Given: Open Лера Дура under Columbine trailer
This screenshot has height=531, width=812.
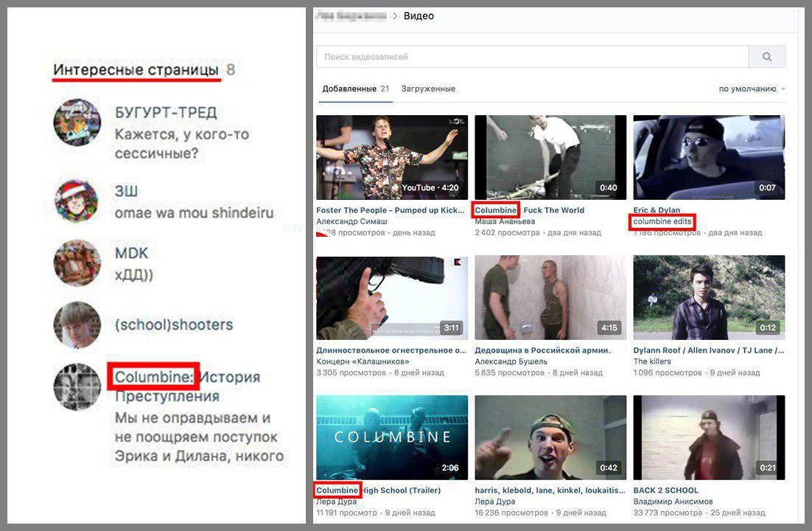Looking at the screenshot, I should pos(337,502).
